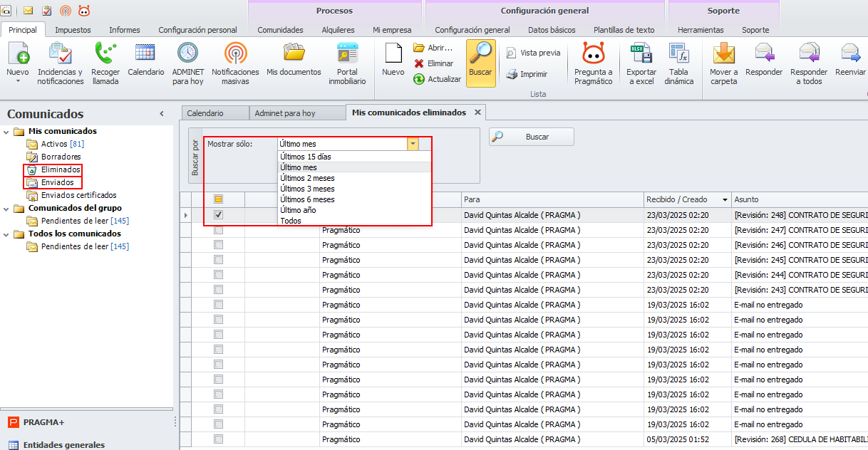Screen dimensions: 868x450
Task: Uncheck the checked first row checkbox
Action: tap(219, 214)
